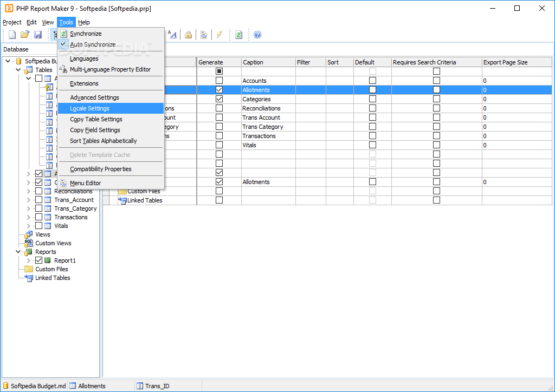Click the New Project toolbar icon
The image size is (555, 392).
(12, 35)
